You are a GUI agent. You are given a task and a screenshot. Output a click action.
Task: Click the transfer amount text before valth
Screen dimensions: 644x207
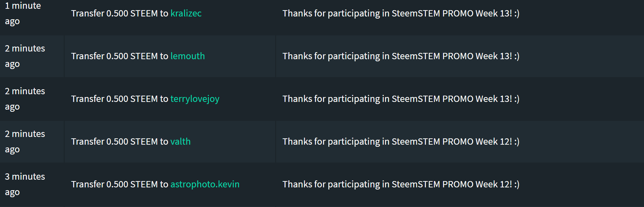click(x=120, y=142)
